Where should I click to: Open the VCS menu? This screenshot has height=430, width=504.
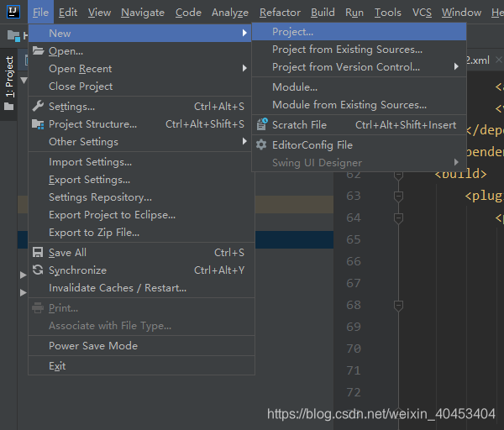click(422, 13)
